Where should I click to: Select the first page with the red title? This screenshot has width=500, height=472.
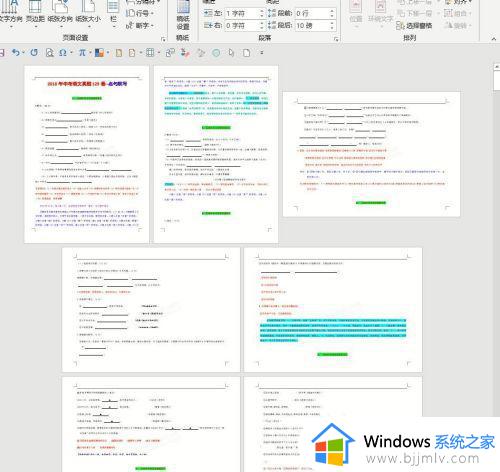click(87, 154)
